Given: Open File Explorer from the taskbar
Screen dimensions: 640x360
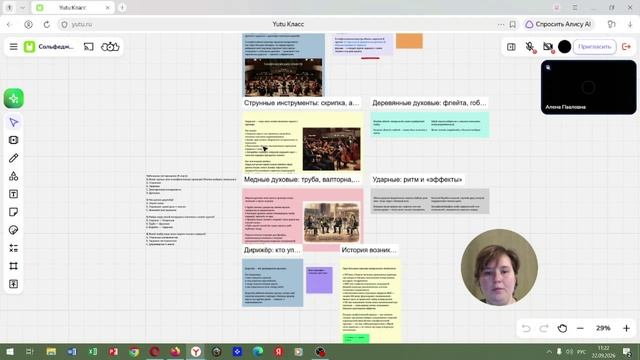Looking at the screenshot, I should (51, 351).
